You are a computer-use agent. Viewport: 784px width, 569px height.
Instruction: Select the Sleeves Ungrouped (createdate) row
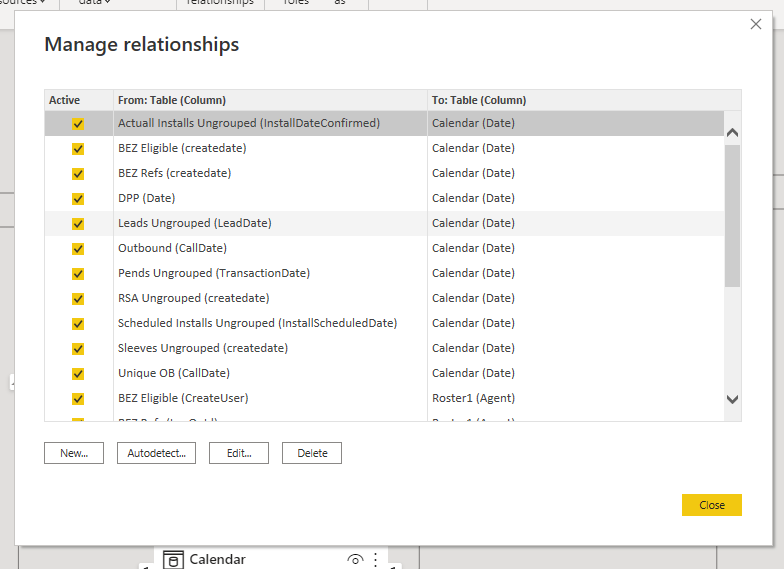tap(384, 348)
